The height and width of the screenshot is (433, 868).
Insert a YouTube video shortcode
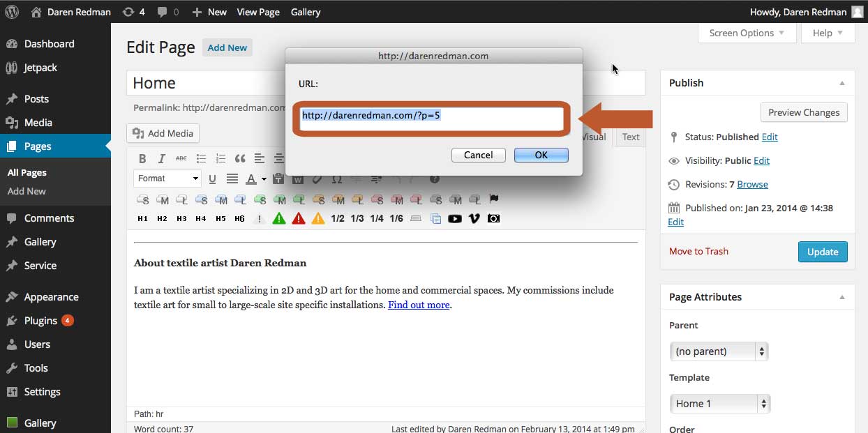[x=455, y=219]
